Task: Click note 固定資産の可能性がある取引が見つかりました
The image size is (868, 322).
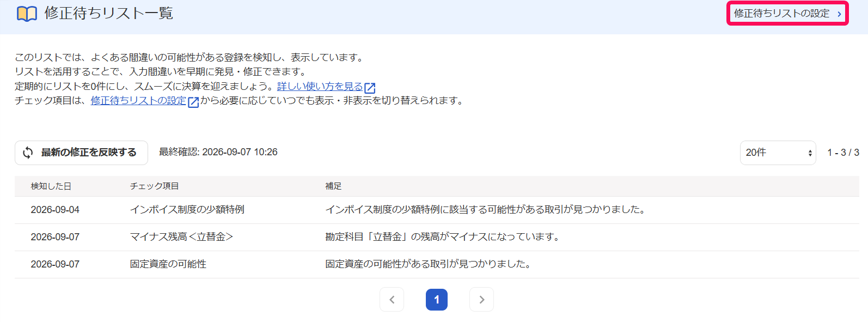Action: (429, 264)
